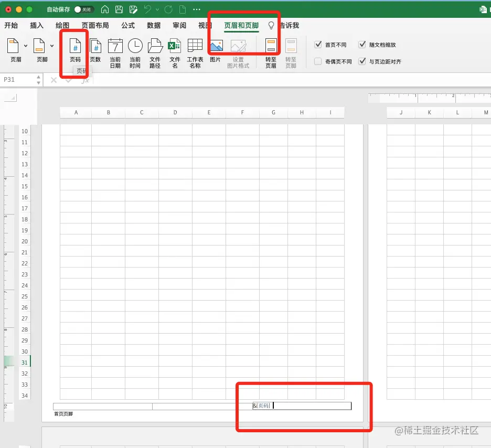Open the Data (数据) tab
Screen dimensions: 491x448
154,25
